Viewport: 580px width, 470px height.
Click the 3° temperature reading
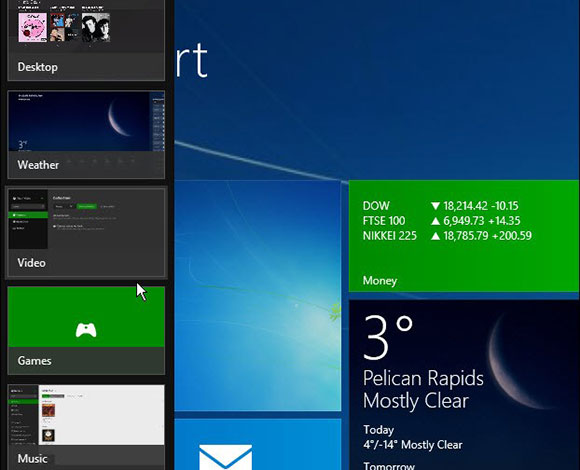pyautogui.click(x=387, y=337)
